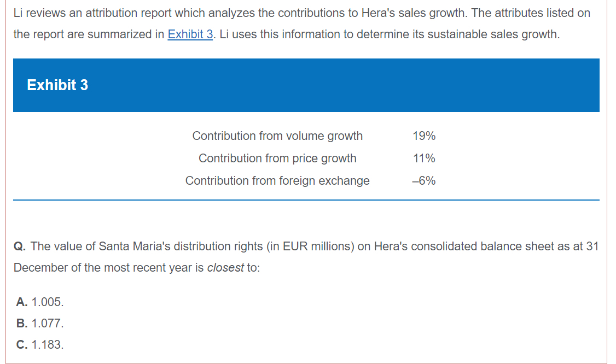
Task: Open the Exhibit 3 hyperlink
Action: [190, 35]
